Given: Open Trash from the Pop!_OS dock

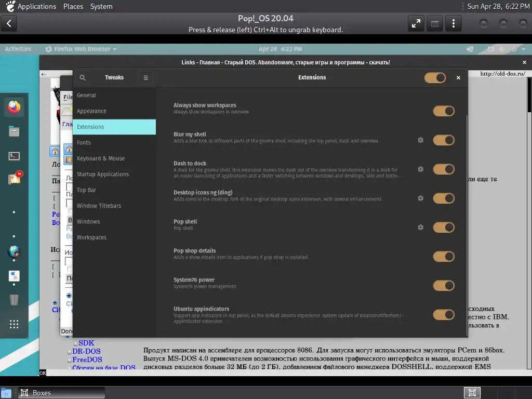Looking at the screenshot, I should pos(14,300).
